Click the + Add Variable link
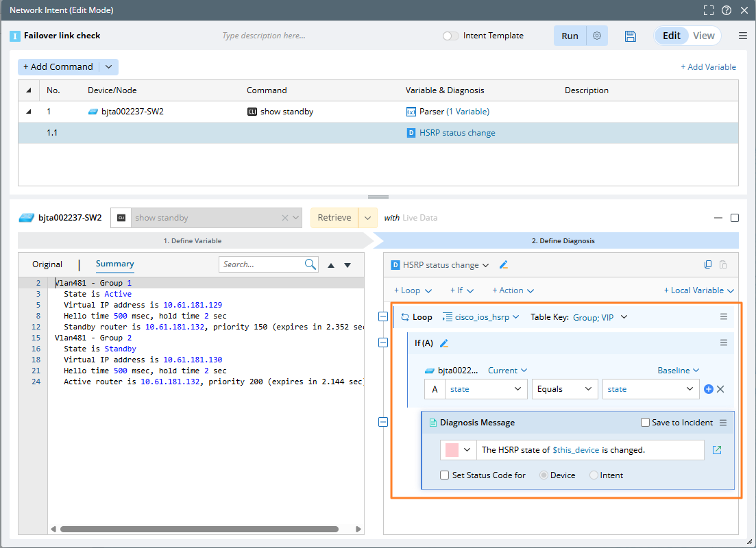 pos(708,67)
